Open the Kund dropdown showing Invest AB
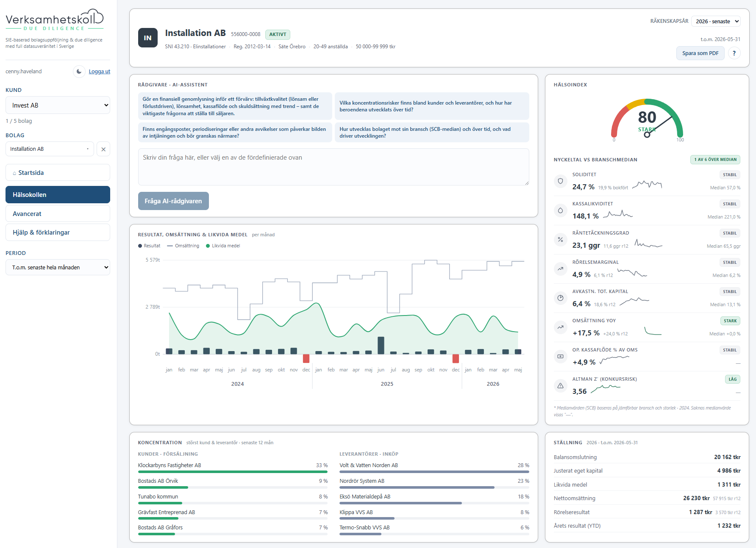 [x=58, y=105]
